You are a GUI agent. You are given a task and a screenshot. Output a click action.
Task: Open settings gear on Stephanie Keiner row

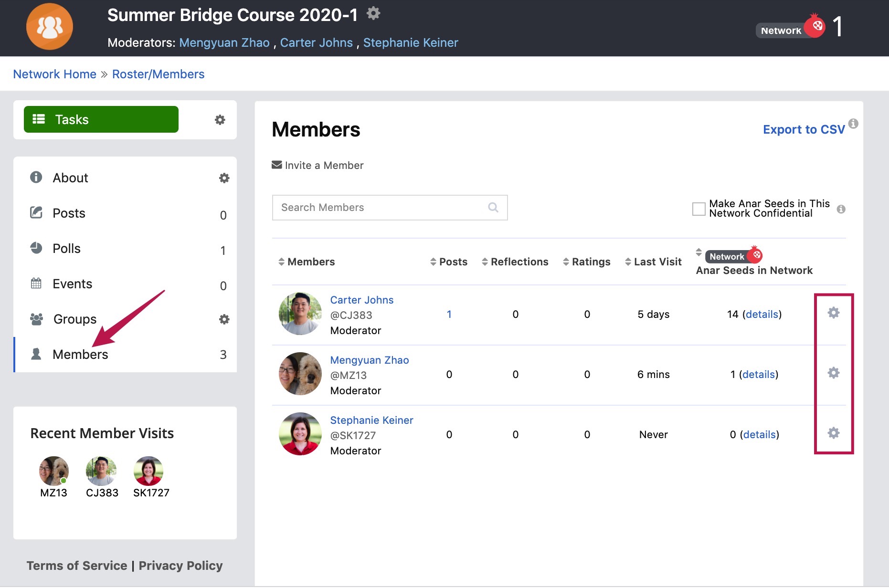(834, 433)
